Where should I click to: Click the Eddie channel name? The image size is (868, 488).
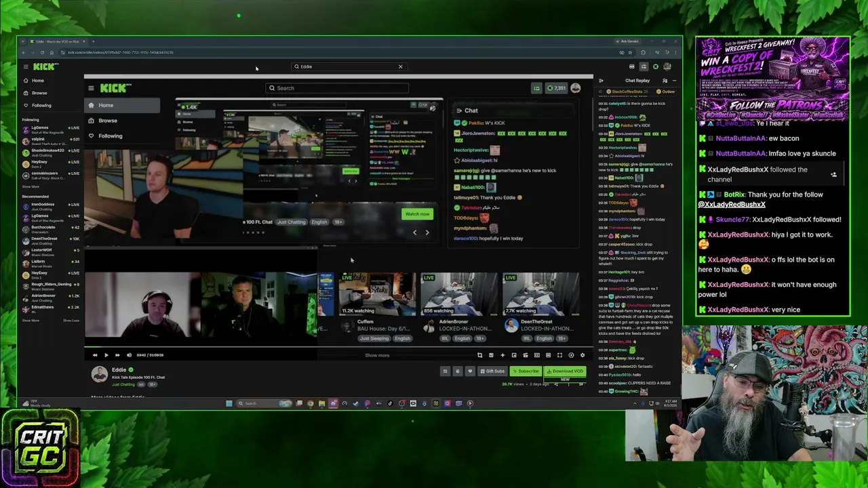119,370
